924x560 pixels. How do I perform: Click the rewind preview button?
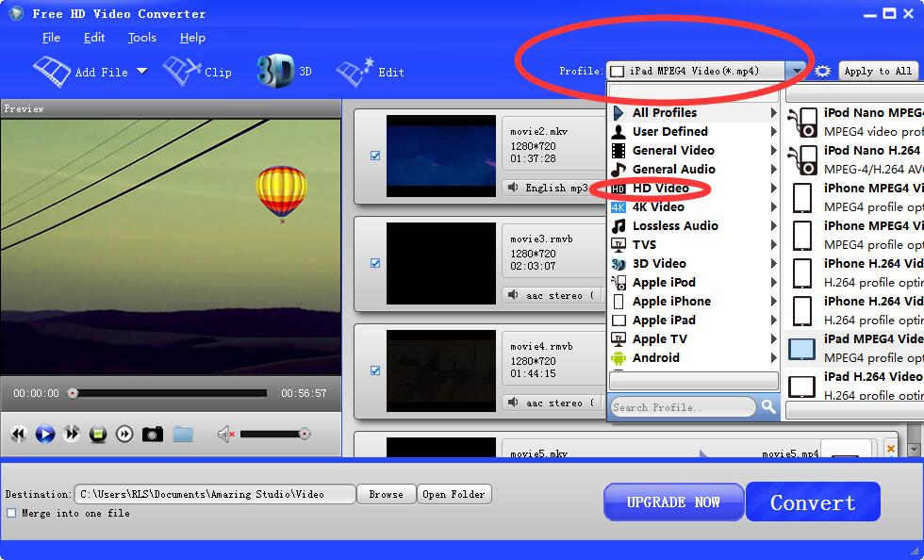pos(19,435)
